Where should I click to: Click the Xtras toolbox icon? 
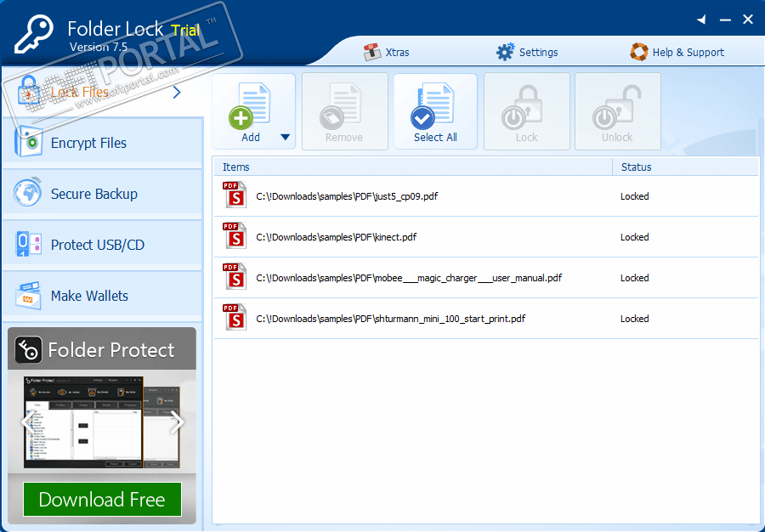tap(371, 52)
